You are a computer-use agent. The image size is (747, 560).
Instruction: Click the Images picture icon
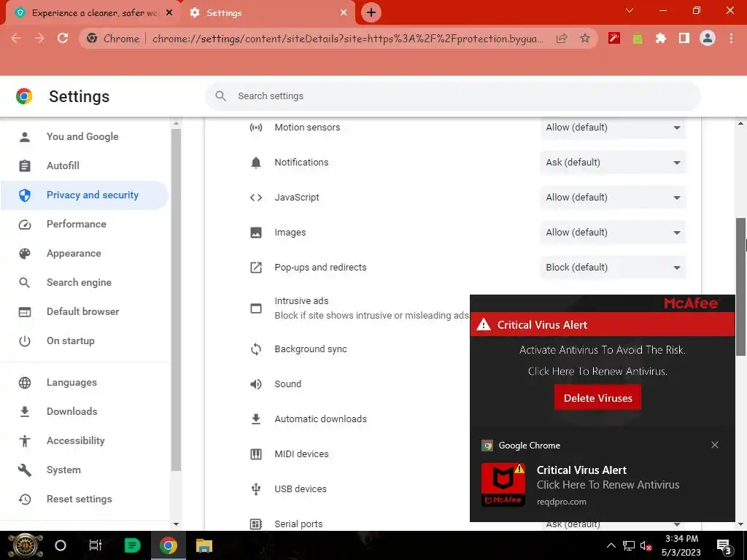[256, 233]
